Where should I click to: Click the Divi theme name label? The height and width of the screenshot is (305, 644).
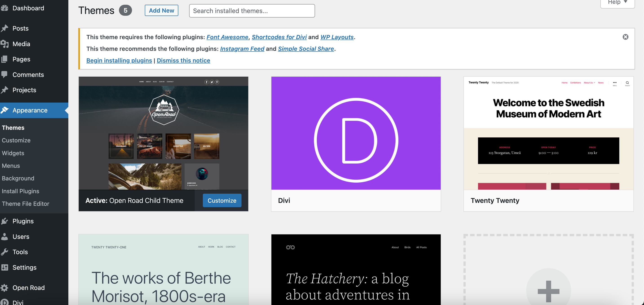284,200
